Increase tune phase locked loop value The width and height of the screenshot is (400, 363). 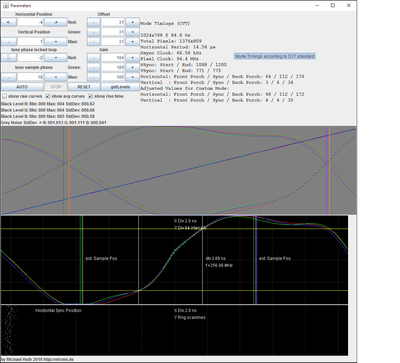(56, 58)
